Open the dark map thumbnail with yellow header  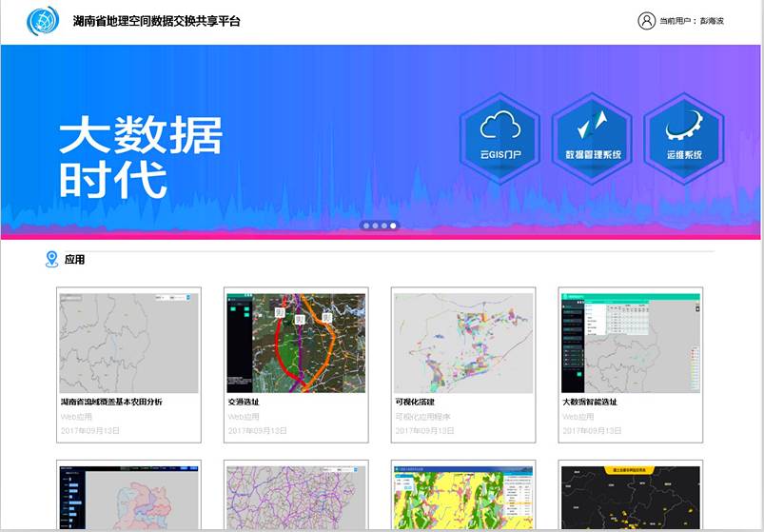click(630, 498)
